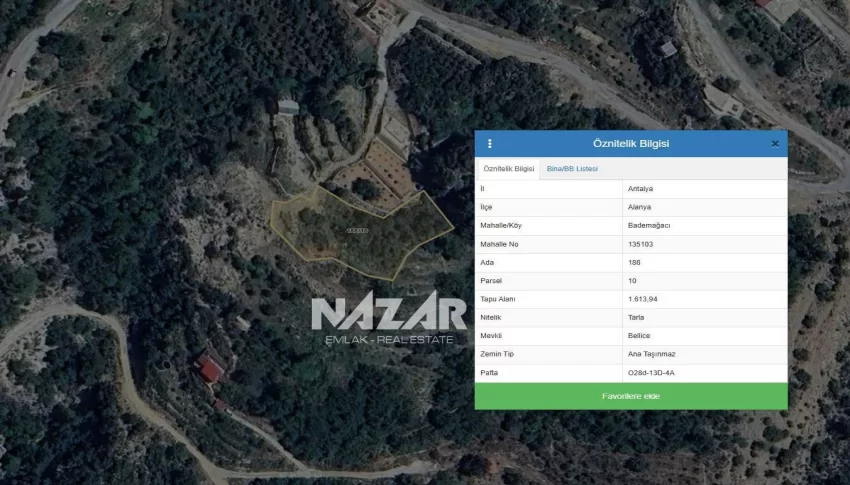
Task: Close the Öznitelik Bilgisi panel
Action: (775, 144)
